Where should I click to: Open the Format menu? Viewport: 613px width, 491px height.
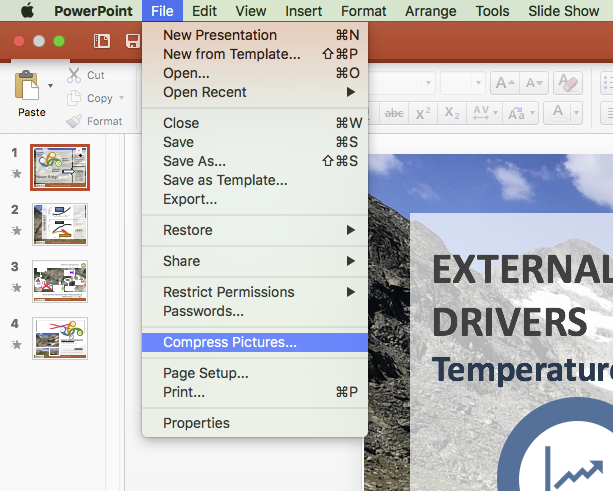click(x=363, y=11)
